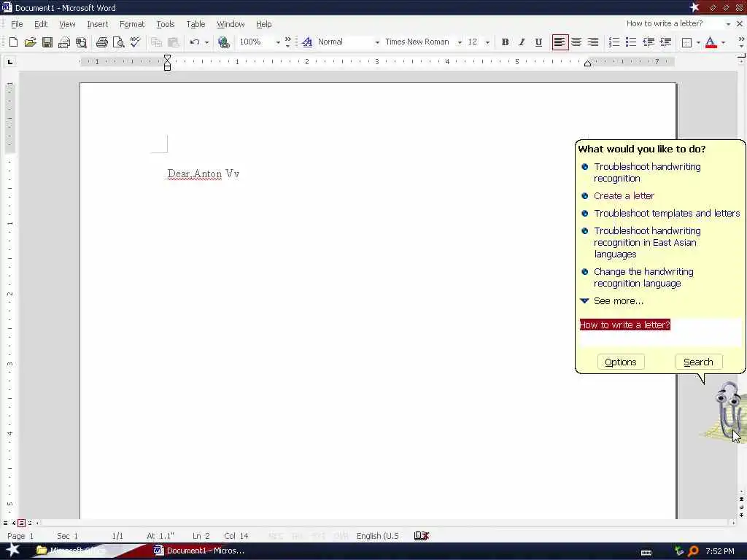Open the Insert menu
Screen dimensions: 747x560
point(97,24)
